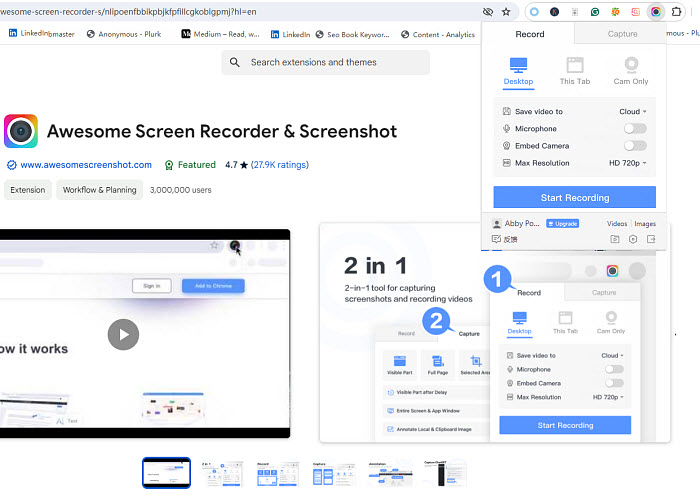Click the extension title heading text
Image resolution: width=700 pixels, height=504 pixels.
(222, 131)
